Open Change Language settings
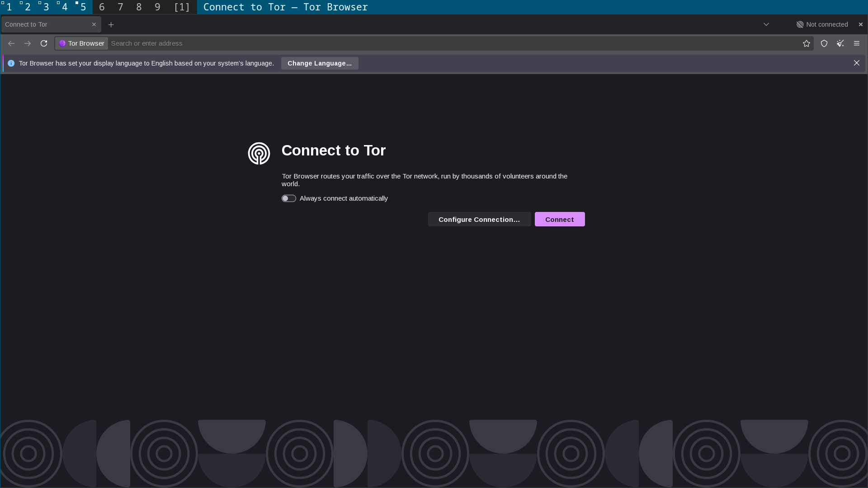 coord(320,63)
